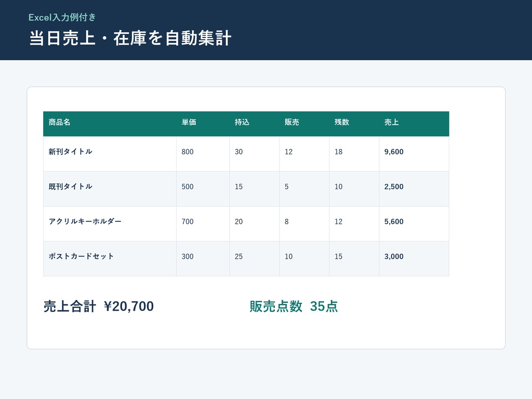Select the subtitle Excel入力例付き

(62, 17)
